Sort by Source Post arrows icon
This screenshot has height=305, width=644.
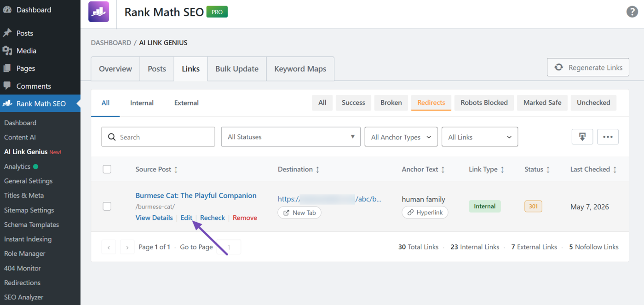coord(176,170)
